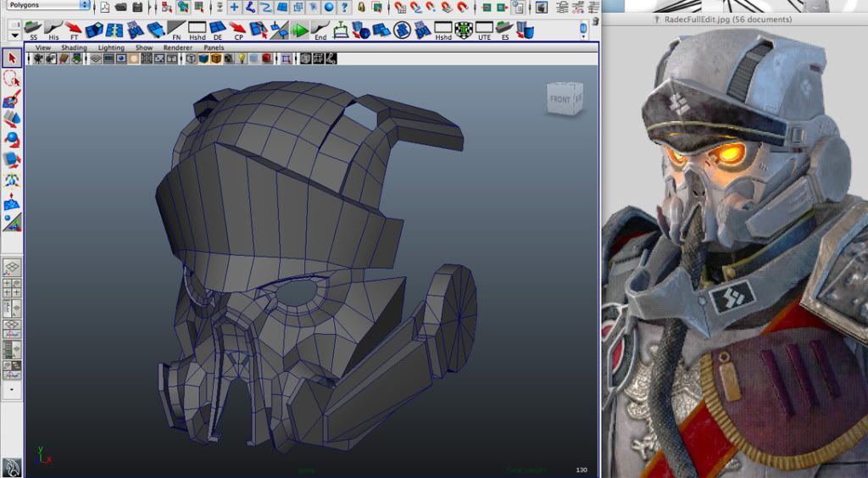Open the shelf options menu arrow
The width and height of the screenshot is (868, 478).
[14, 36]
